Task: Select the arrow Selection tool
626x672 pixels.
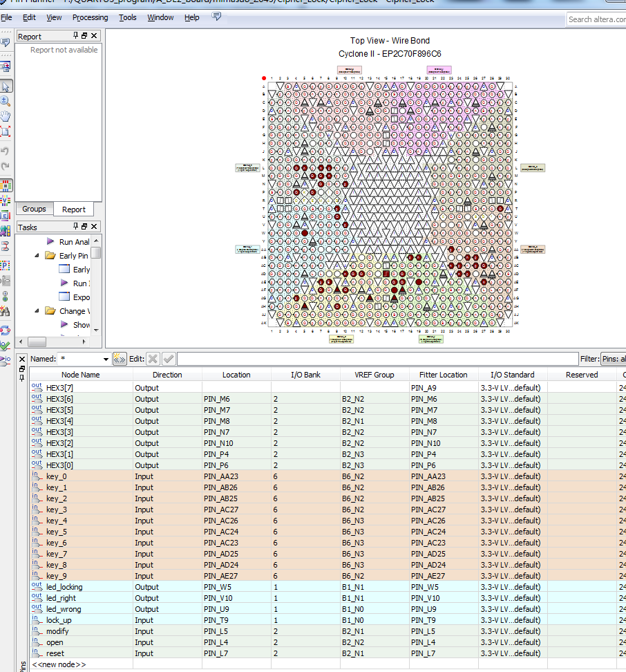Action: point(6,86)
